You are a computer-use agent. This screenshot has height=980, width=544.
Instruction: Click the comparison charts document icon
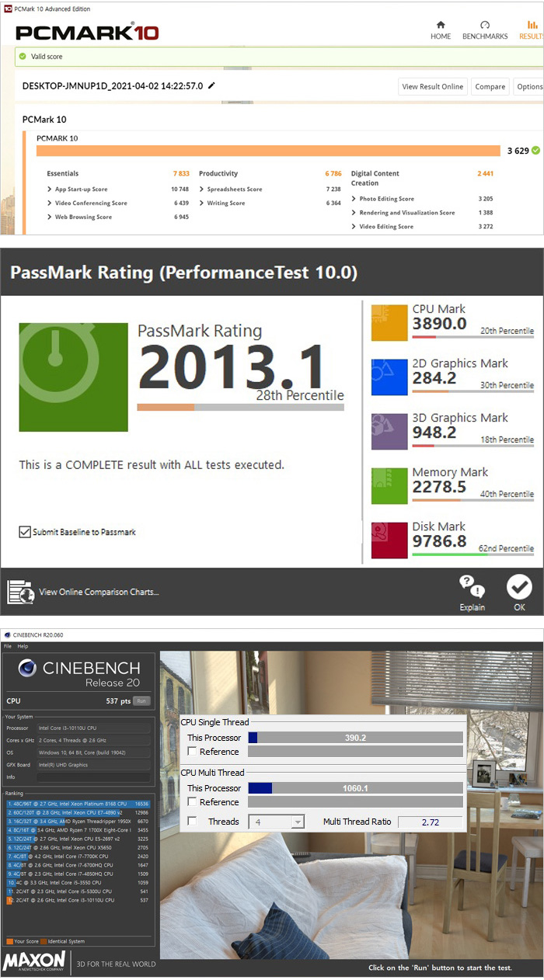tap(20, 592)
